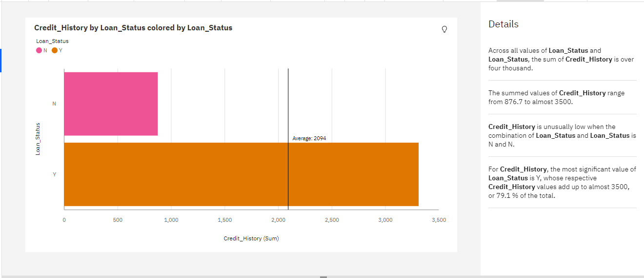Click the Average: 2094 label

[309, 138]
